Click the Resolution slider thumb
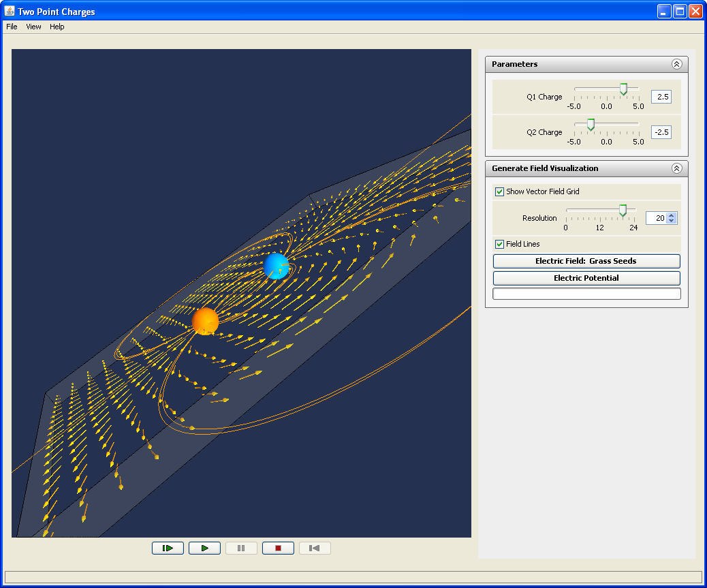 (x=623, y=210)
